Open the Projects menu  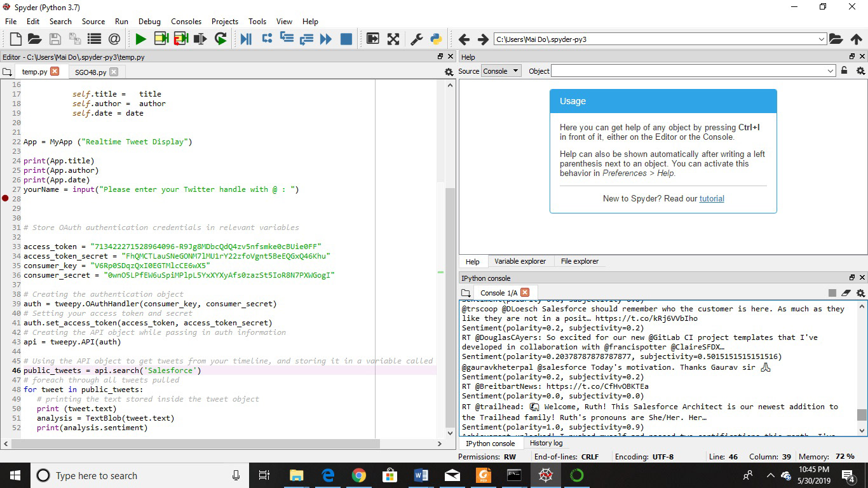tap(224, 21)
